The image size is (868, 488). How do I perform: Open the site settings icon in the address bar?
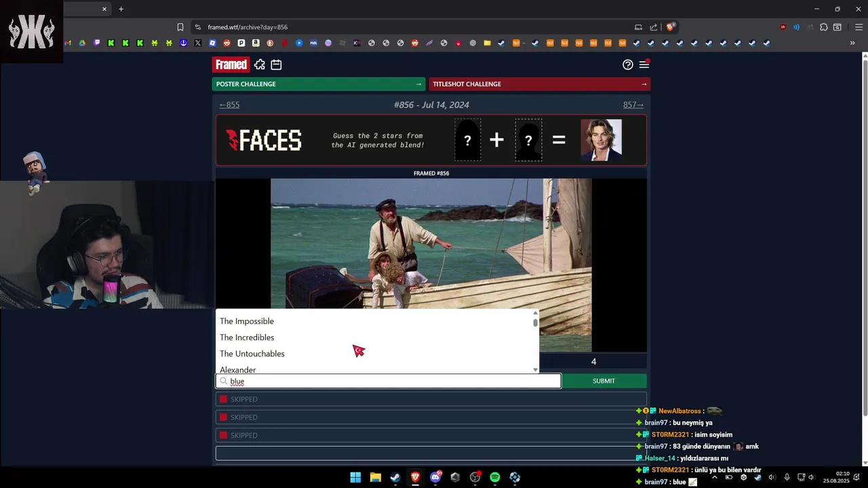click(x=197, y=27)
